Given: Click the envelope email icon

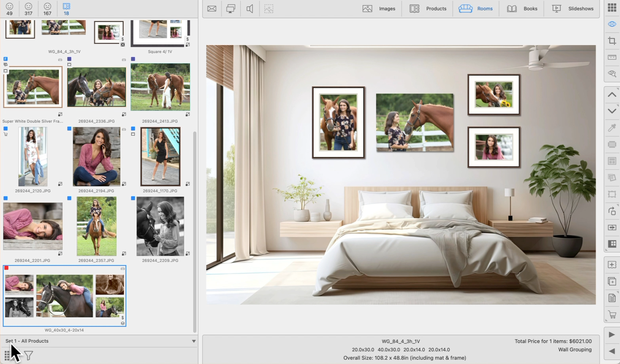Looking at the screenshot, I should point(212,9).
